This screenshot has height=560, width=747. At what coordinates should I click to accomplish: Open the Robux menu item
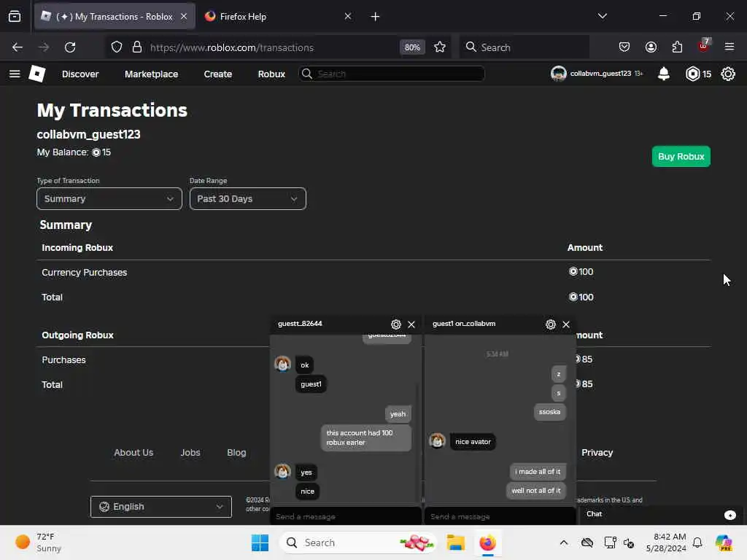tap(271, 74)
